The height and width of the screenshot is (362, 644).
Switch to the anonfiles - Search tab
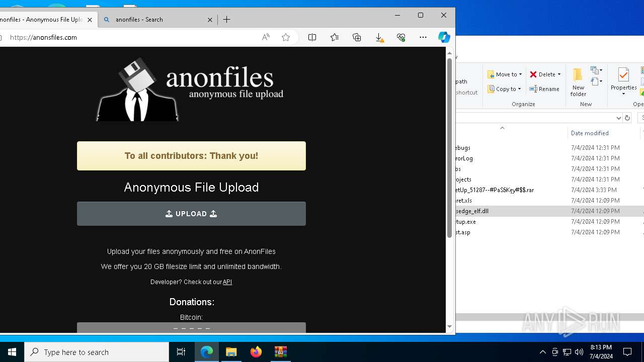[x=157, y=20]
